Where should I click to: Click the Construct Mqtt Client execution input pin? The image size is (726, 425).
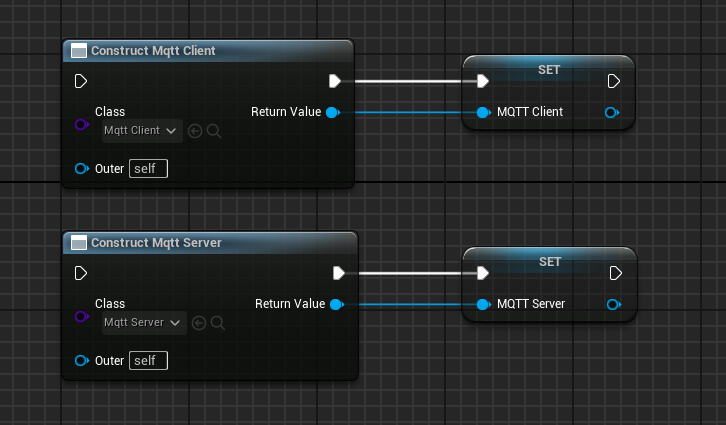pyautogui.click(x=82, y=81)
